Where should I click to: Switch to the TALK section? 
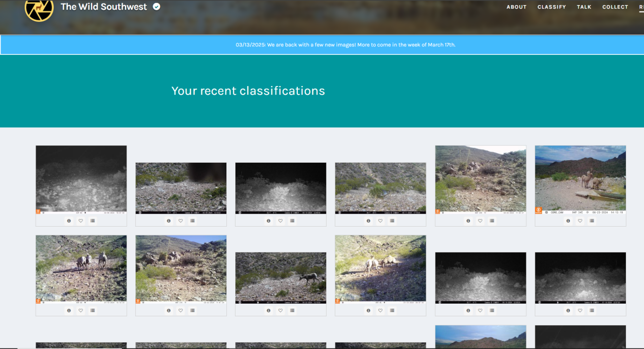point(584,7)
